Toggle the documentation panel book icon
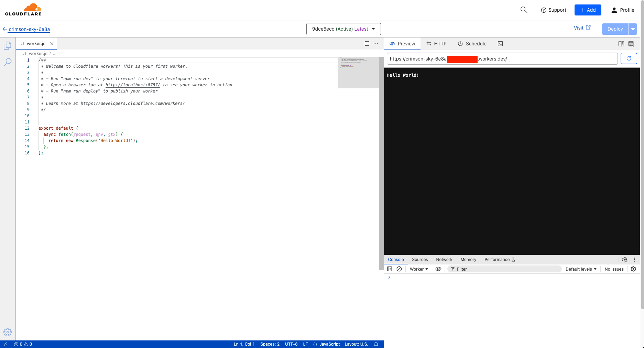644x348 pixels. 621,44
